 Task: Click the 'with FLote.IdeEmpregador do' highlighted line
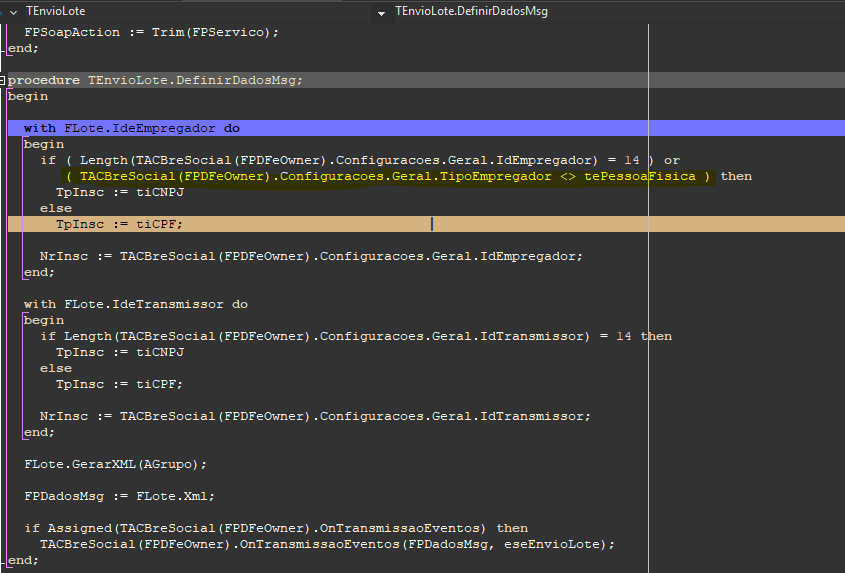click(x=426, y=128)
